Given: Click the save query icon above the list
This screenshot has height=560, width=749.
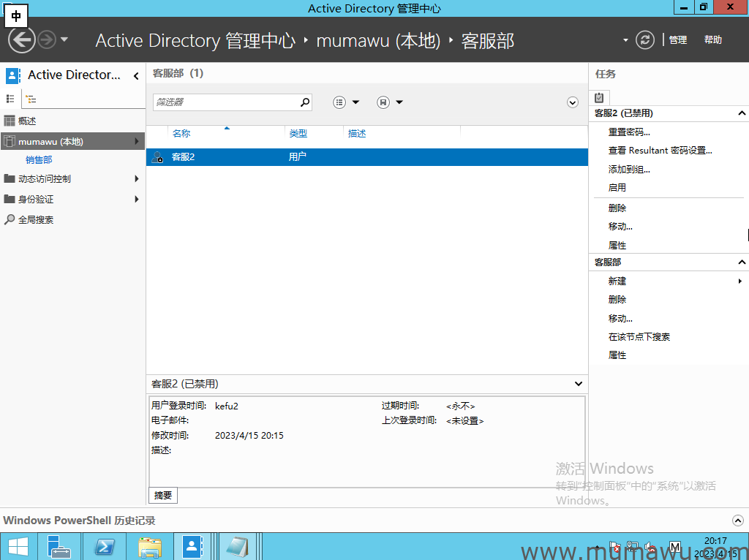Looking at the screenshot, I should point(383,102).
